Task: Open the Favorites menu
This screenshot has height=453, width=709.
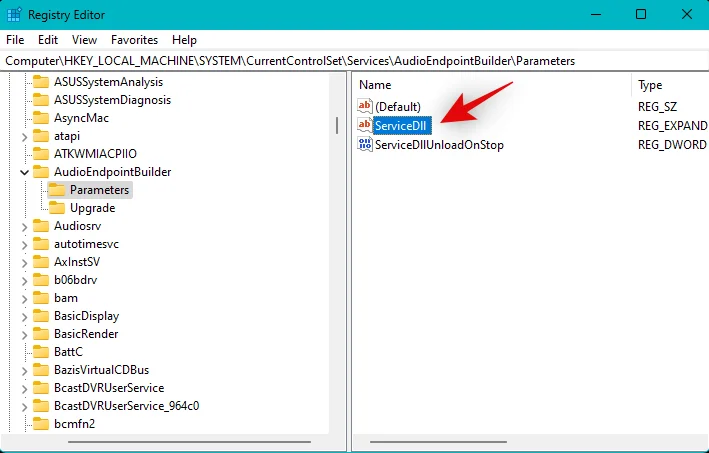Action: click(x=134, y=40)
